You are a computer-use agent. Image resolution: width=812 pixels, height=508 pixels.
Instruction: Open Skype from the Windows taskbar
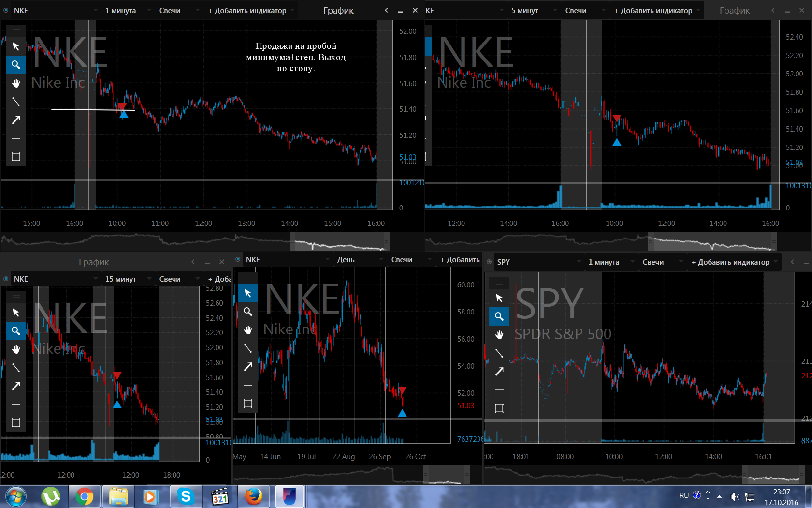coord(186,496)
